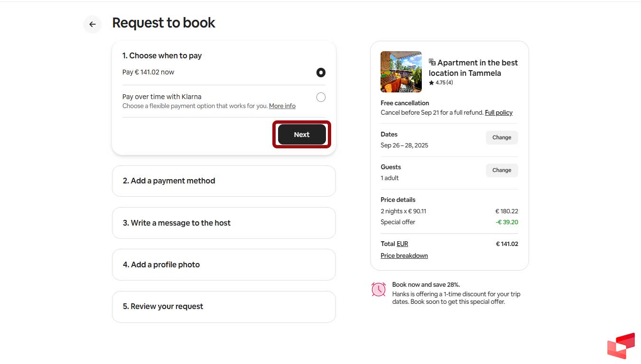Select the Pay €141.02 now option
This screenshot has height=364, width=641.
(321, 72)
